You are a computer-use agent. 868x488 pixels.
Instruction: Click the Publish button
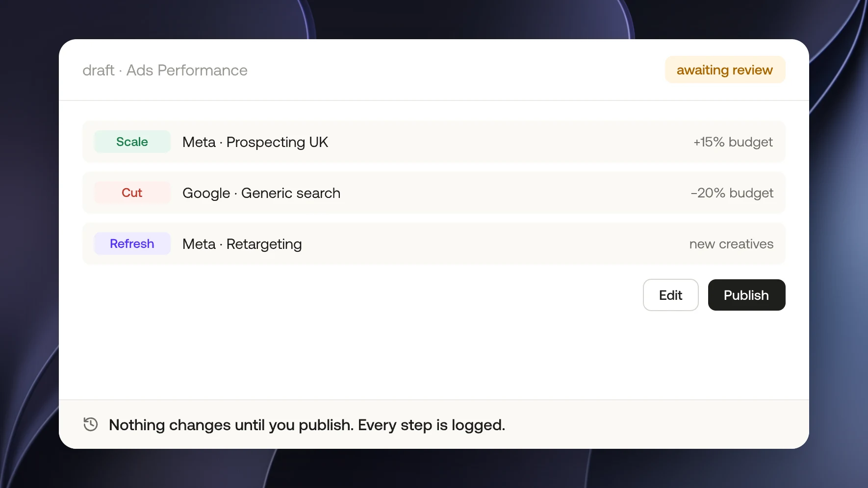(x=746, y=295)
